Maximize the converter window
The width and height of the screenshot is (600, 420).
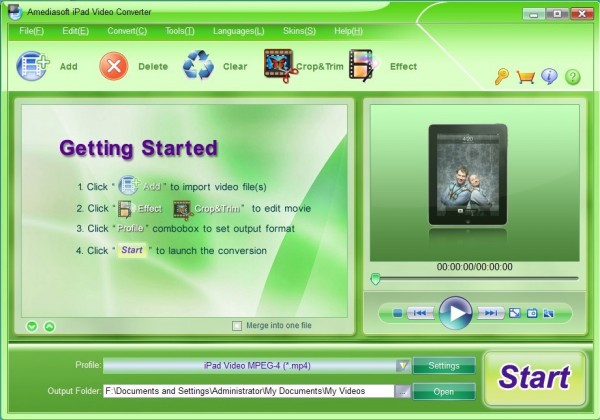(x=557, y=13)
